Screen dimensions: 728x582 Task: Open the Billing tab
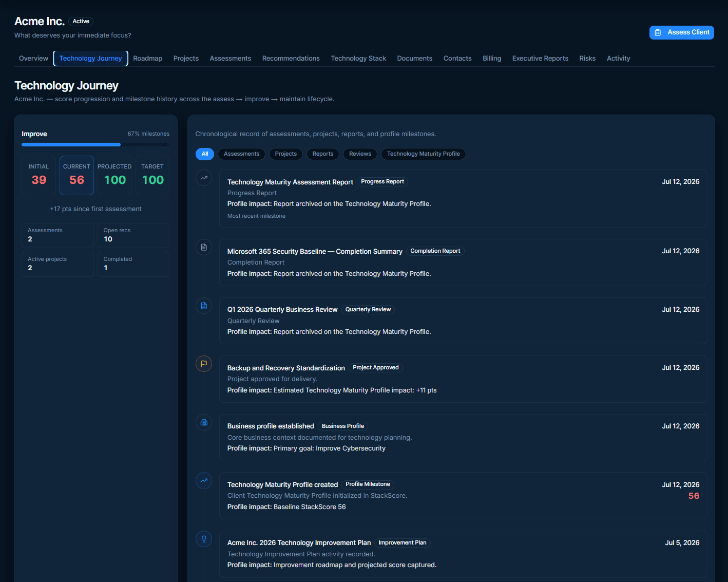(492, 59)
